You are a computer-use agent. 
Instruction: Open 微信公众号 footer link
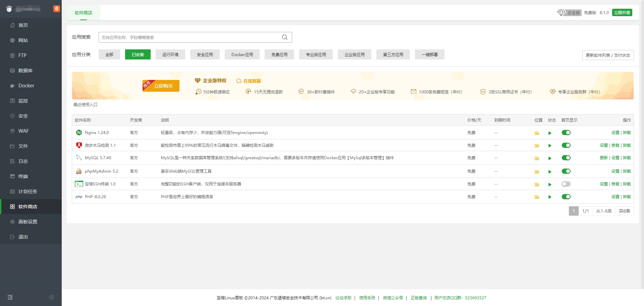(x=393, y=298)
